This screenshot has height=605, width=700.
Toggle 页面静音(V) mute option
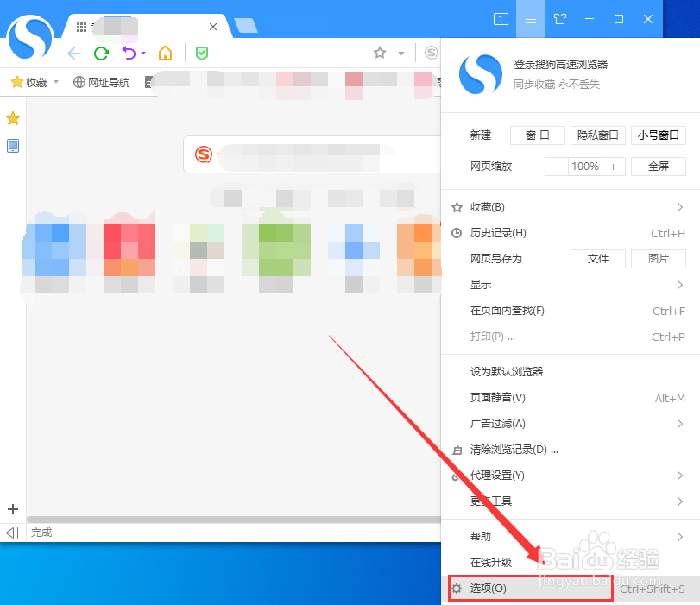coord(570,397)
